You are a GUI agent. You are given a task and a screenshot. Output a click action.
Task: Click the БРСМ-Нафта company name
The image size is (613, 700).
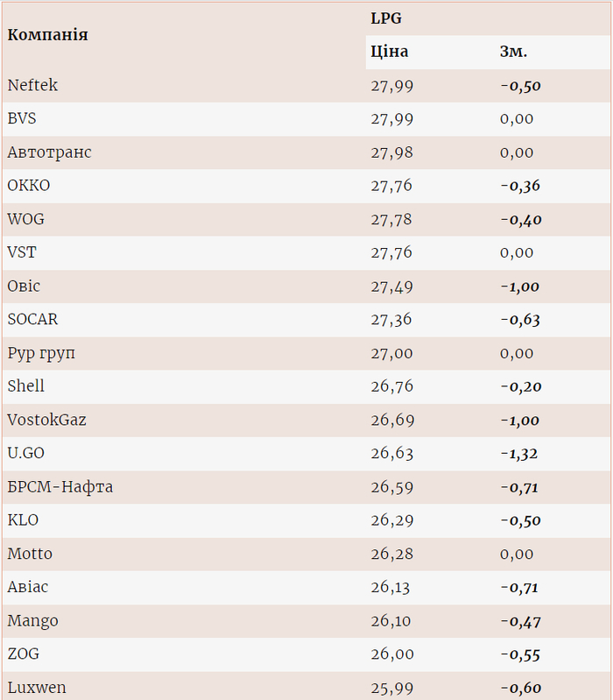(60, 486)
